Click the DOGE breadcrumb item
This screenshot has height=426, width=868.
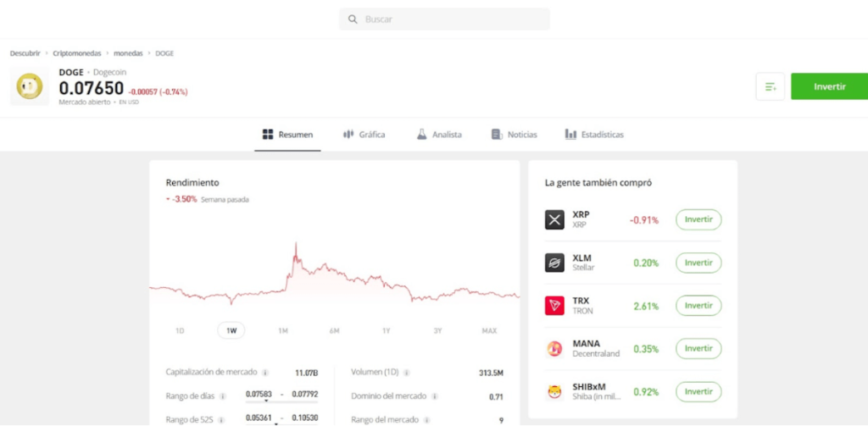(x=164, y=53)
